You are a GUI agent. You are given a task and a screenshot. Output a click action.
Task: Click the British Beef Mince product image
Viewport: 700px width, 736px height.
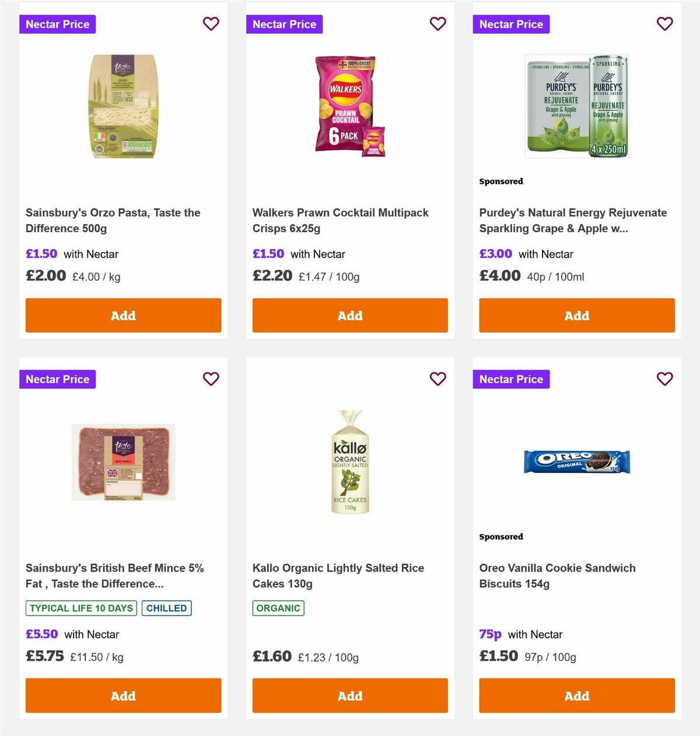123,461
